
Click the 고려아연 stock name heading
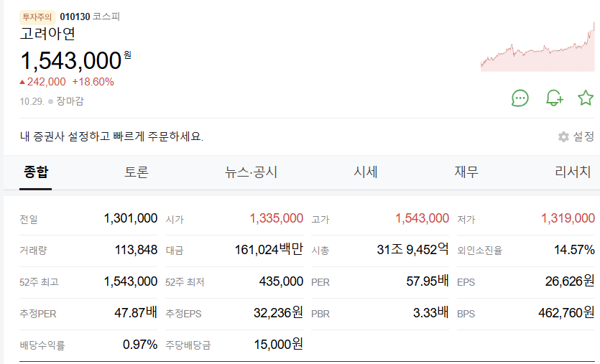(47, 34)
